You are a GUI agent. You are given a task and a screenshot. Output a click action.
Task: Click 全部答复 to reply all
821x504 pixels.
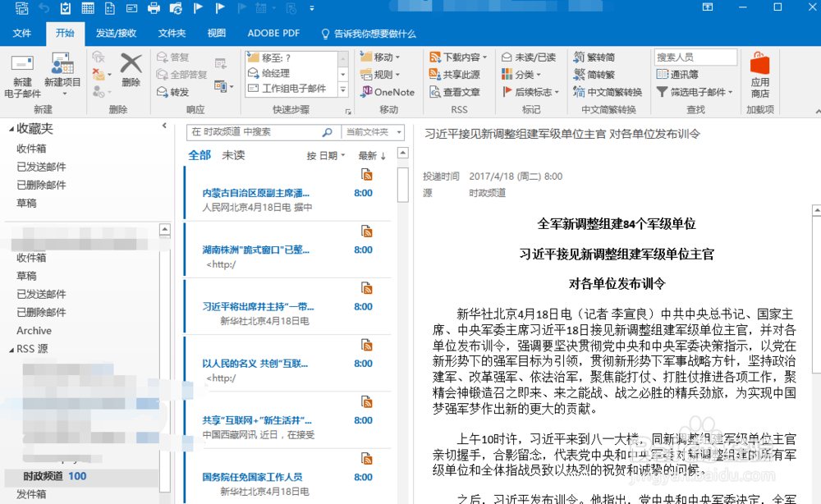coord(189,74)
